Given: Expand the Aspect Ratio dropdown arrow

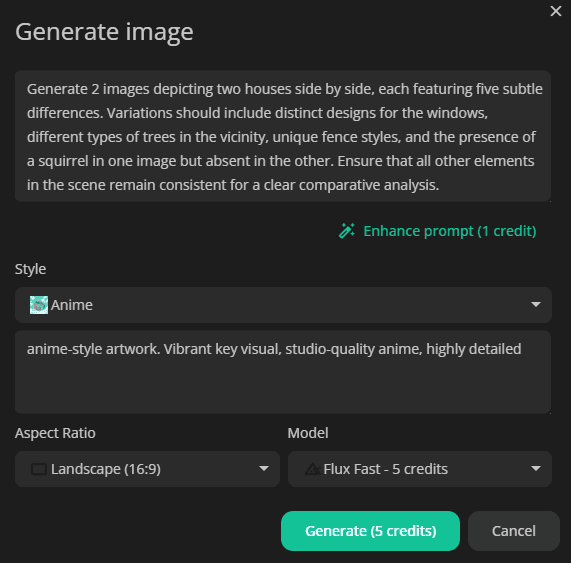Looking at the screenshot, I should coord(264,469).
